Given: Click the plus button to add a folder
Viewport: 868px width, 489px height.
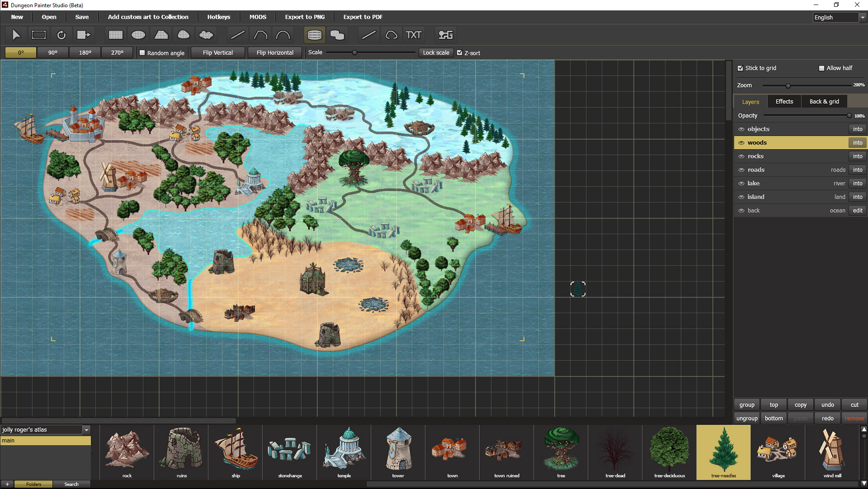Looking at the screenshot, I should click(x=7, y=484).
